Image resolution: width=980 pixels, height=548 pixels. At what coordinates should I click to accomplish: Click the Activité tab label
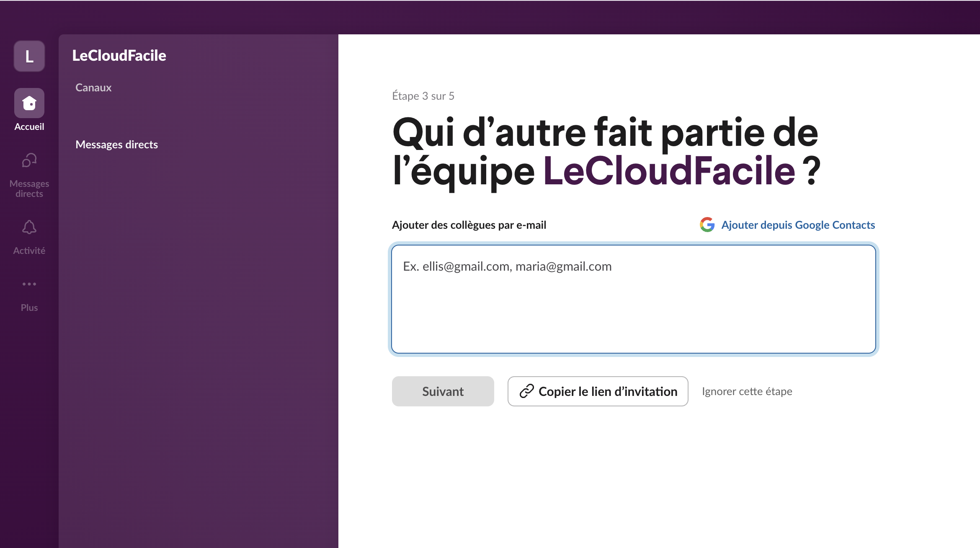coord(29,251)
